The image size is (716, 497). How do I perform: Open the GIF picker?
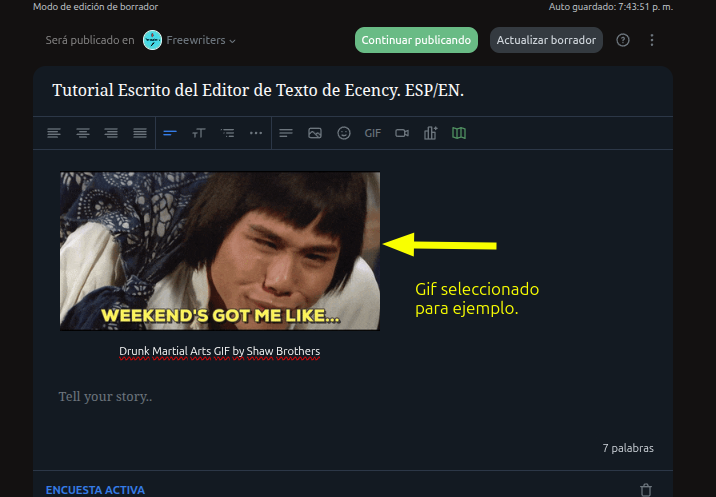373,133
